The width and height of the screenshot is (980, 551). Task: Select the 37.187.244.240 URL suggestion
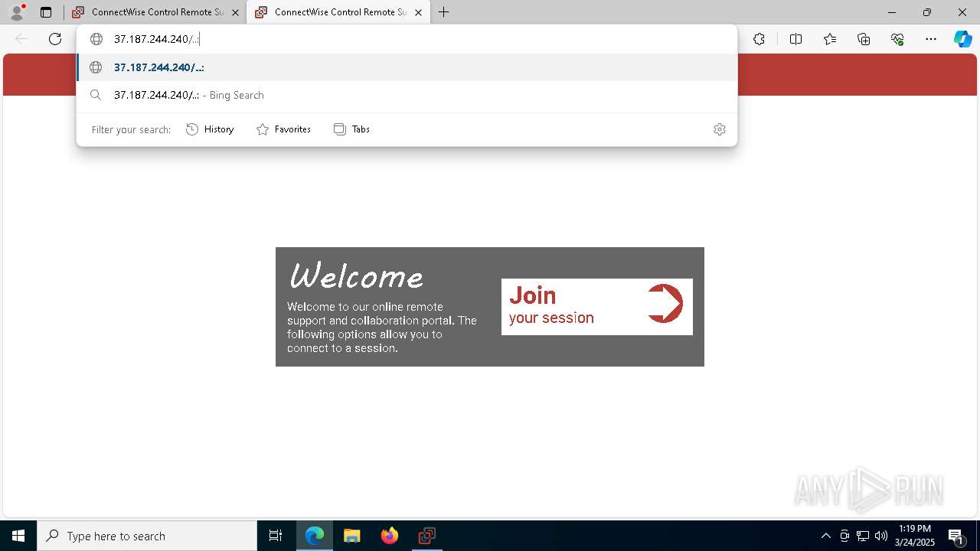(407, 67)
